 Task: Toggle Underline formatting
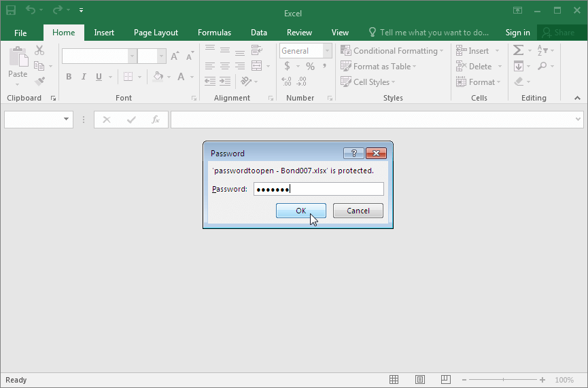point(99,77)
